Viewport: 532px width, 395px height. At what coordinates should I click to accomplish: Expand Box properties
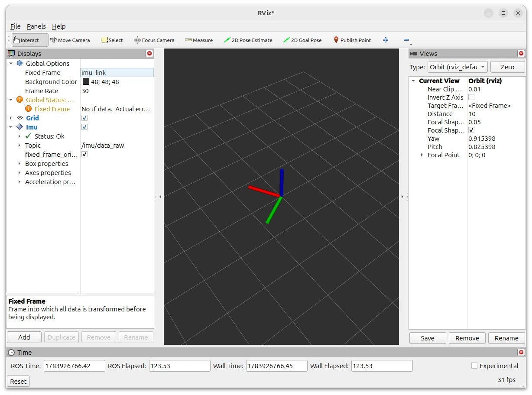(x=19, y=164)
